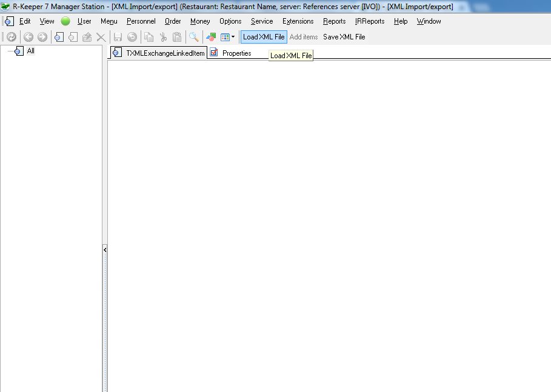Click the gray cube document icon in toolbar

73,37
